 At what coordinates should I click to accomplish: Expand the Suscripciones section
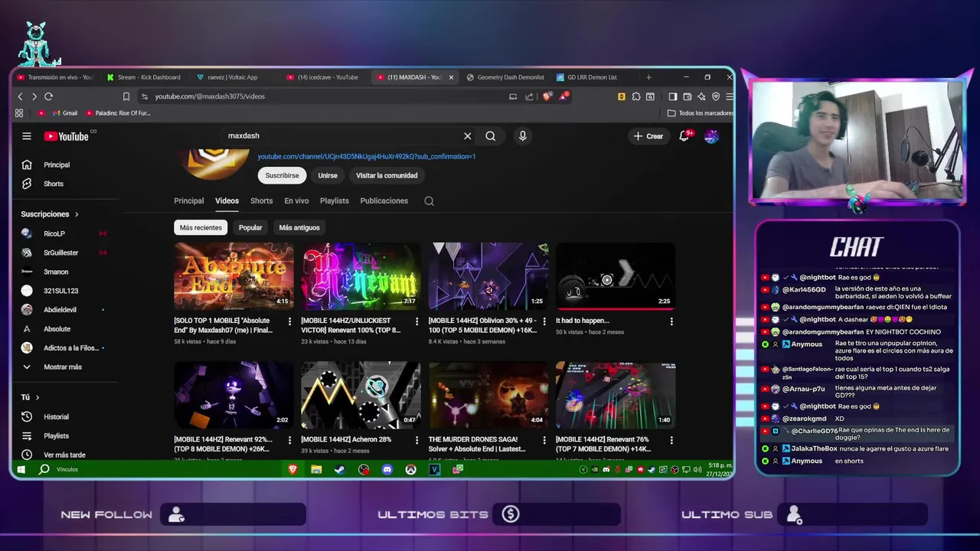pos(50,214)
